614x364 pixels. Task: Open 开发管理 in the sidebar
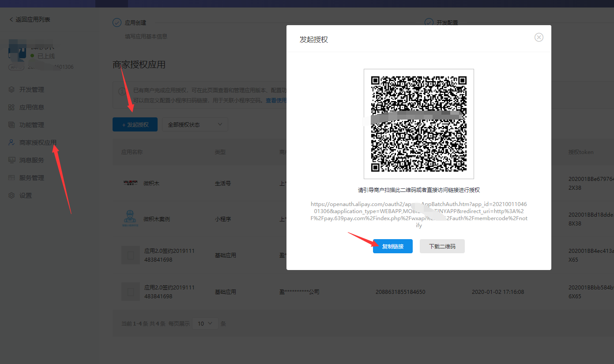[x=32, y=90]
